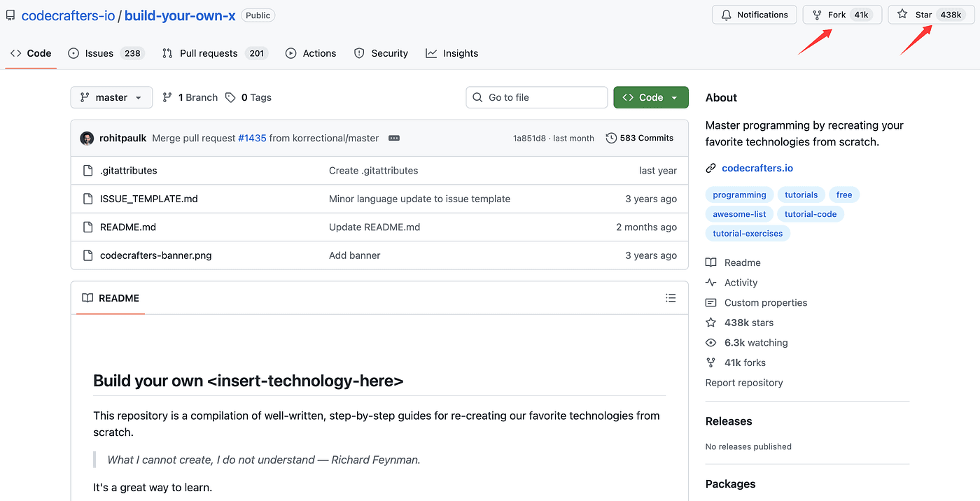Click the README outline list icon
The image size is (980, 501).
[x=671, y=298]
